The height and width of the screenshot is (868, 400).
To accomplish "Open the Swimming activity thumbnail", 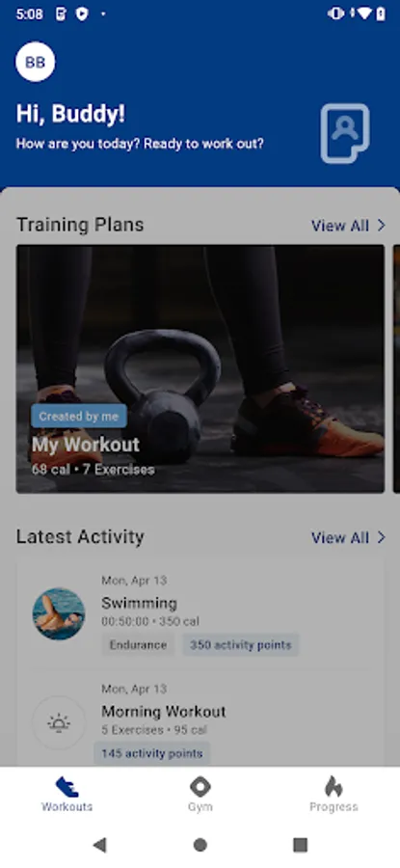I will [59, 614].
